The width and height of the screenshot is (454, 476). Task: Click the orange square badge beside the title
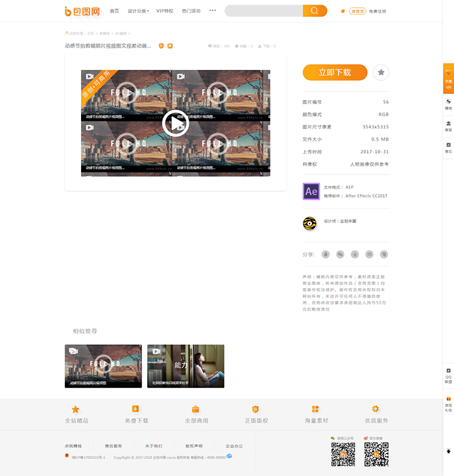(170, 46)
